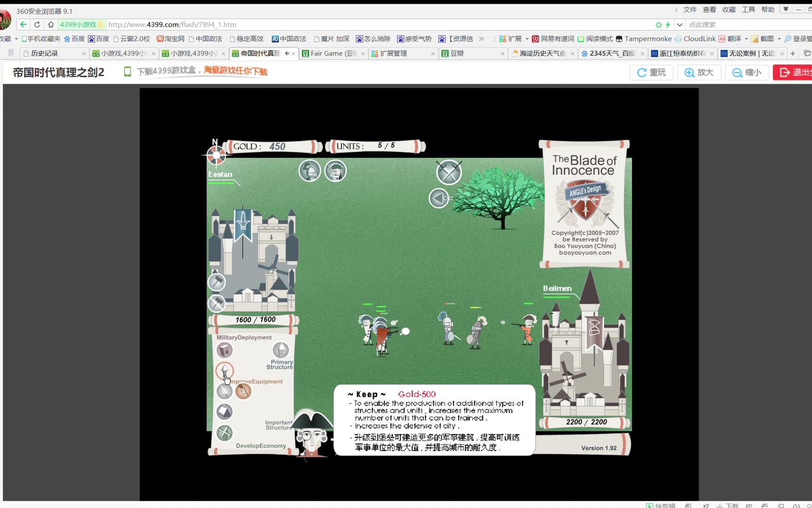Viewport: 812px width, 508px height.
Task: Close the 帝国时代真理 tab
Action: [294, 54]
